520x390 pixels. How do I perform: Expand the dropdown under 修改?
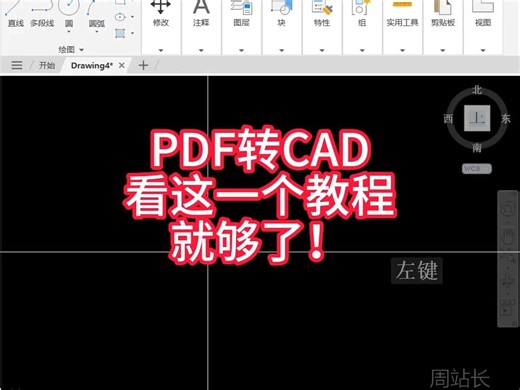tap(161, 50)
